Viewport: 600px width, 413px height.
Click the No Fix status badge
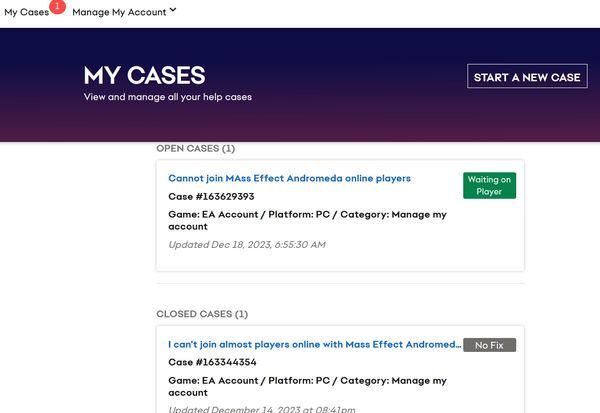(x=489, y=345)
